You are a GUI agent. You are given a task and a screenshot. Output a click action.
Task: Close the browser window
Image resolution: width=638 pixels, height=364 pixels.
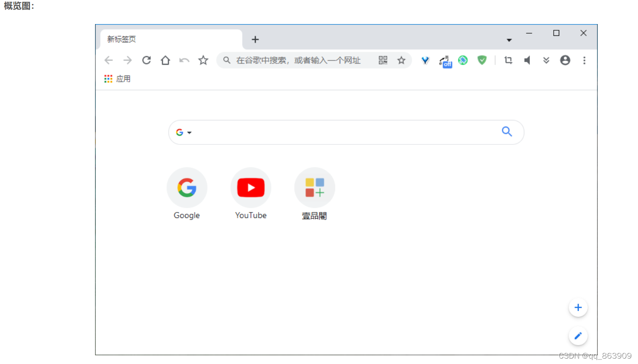pos(583,33)
